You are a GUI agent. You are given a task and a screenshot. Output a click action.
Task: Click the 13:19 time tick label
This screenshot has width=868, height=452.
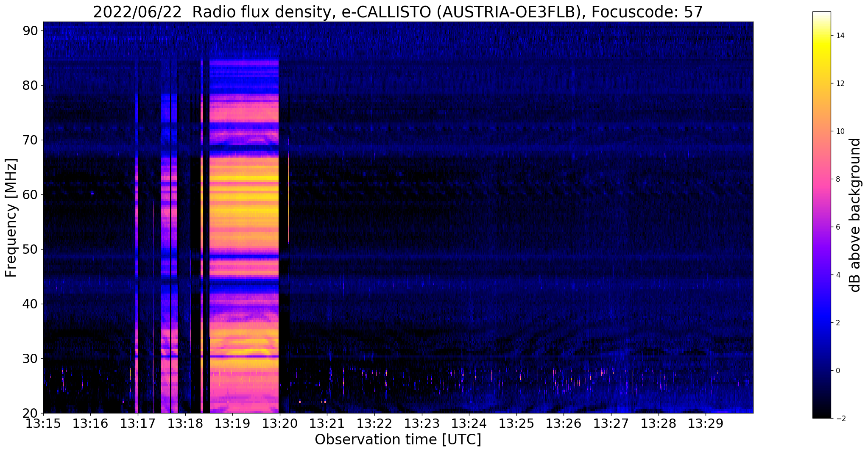(232, 424)
